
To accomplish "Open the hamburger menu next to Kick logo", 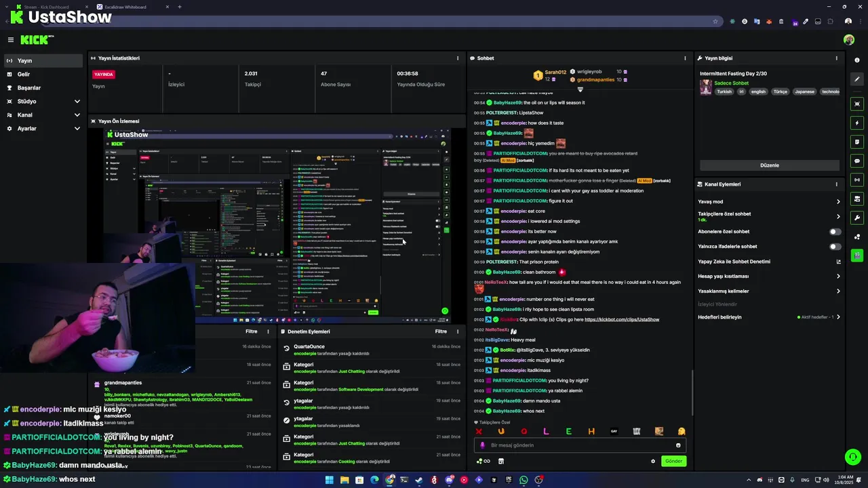I will [x=11, y=40].
